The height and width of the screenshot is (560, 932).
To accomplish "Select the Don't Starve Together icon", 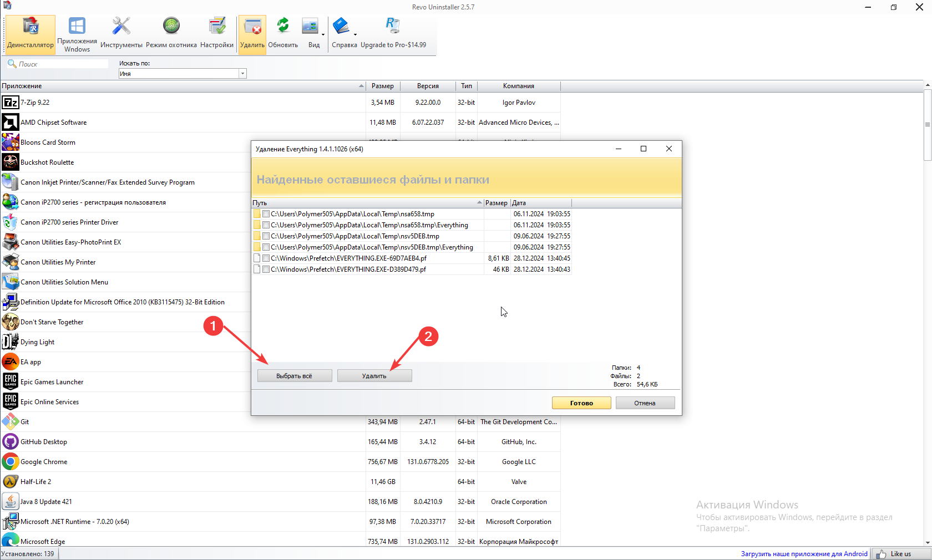I will pyautogui.click(x=10, y=322).
